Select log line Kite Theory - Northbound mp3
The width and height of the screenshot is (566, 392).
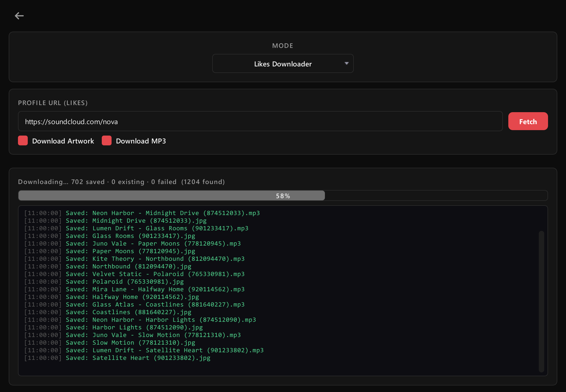pyautogui.click(x=134, y=259)
